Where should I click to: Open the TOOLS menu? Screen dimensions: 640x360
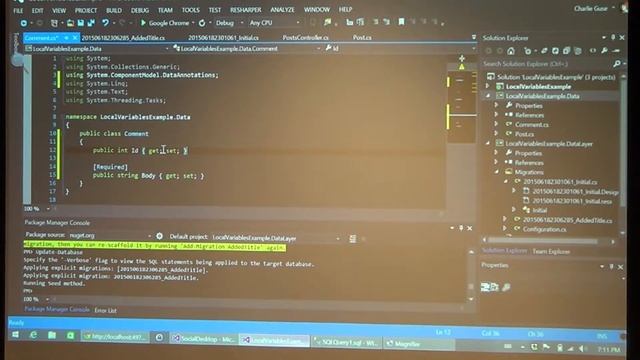[191, 10]
